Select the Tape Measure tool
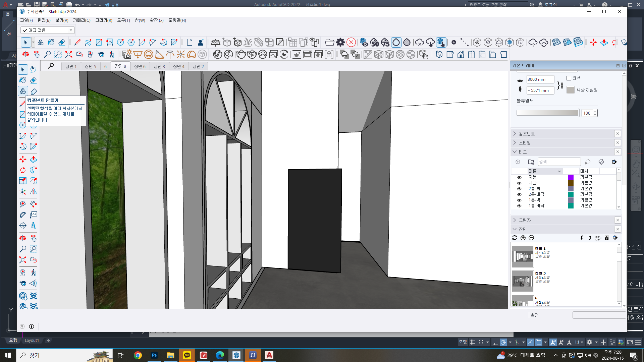 (x=22, y=204)
